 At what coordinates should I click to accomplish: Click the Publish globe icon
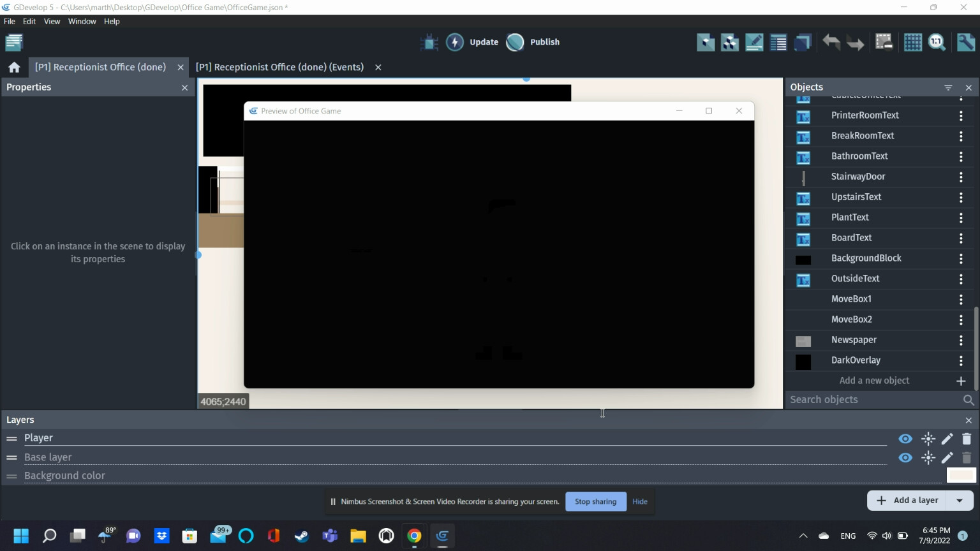[x=515, y=42]
